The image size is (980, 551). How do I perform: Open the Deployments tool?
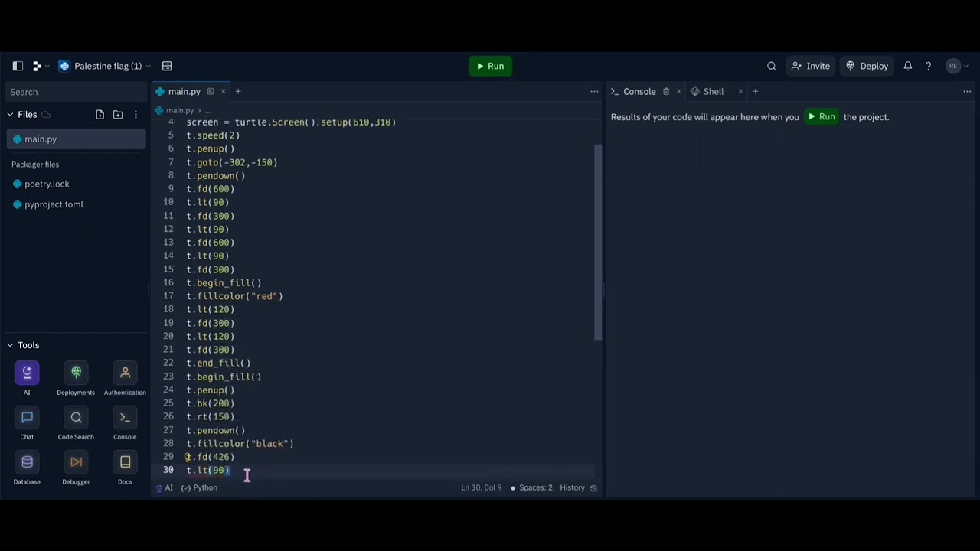pyautogui.click(x=76, y=378)
